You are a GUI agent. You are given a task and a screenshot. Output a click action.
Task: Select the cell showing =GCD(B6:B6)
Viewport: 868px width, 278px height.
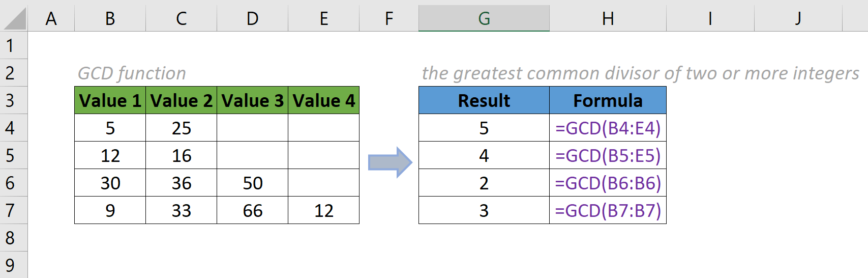(608, 183)
